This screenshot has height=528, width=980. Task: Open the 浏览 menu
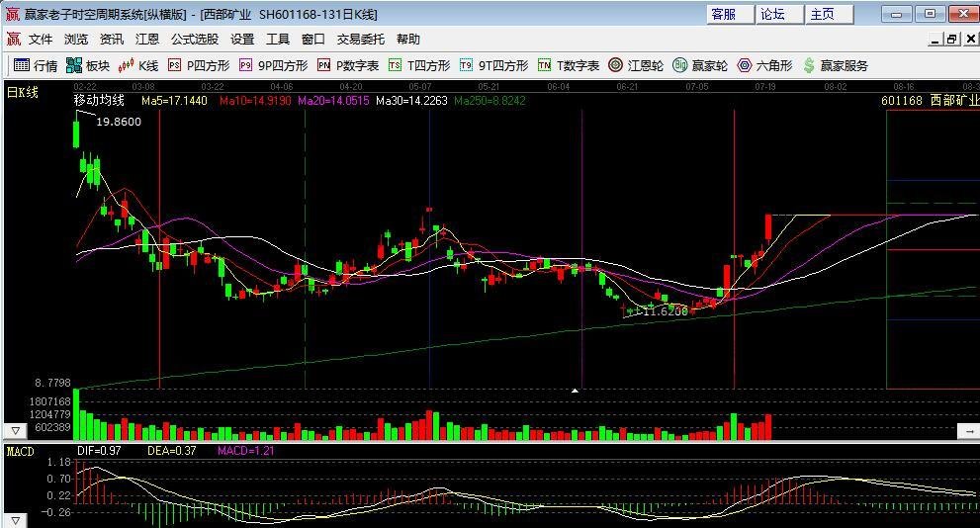(76, 40)
